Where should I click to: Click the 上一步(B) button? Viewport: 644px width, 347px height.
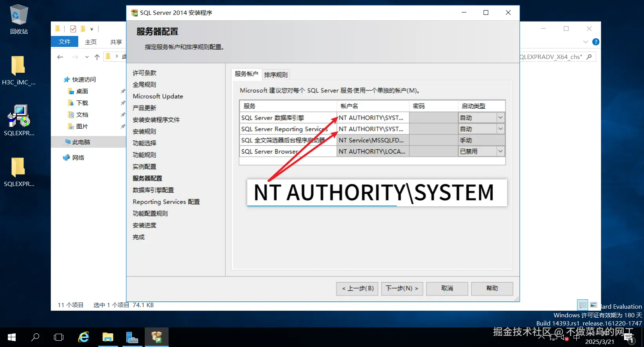[x=357, y=288]
